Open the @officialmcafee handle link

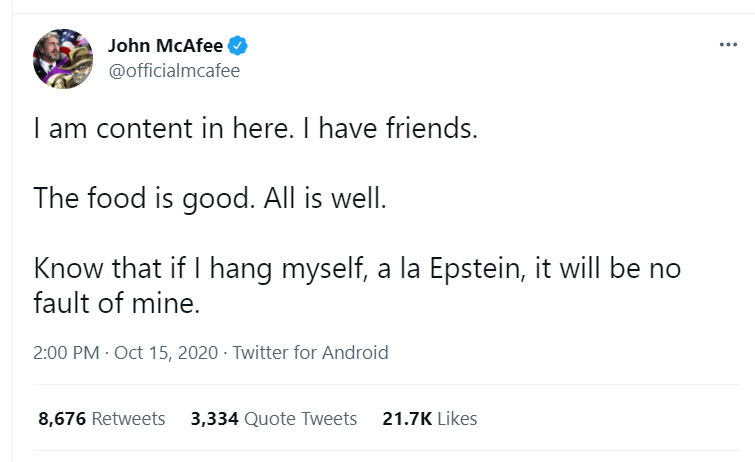point(174,71)
